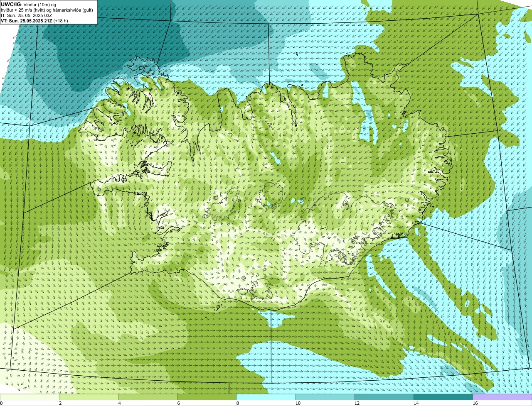The height and width of the screenshot is (406, 532).
Task: Click the 6–8 m/s legend color band
Action: pos(207,397)
